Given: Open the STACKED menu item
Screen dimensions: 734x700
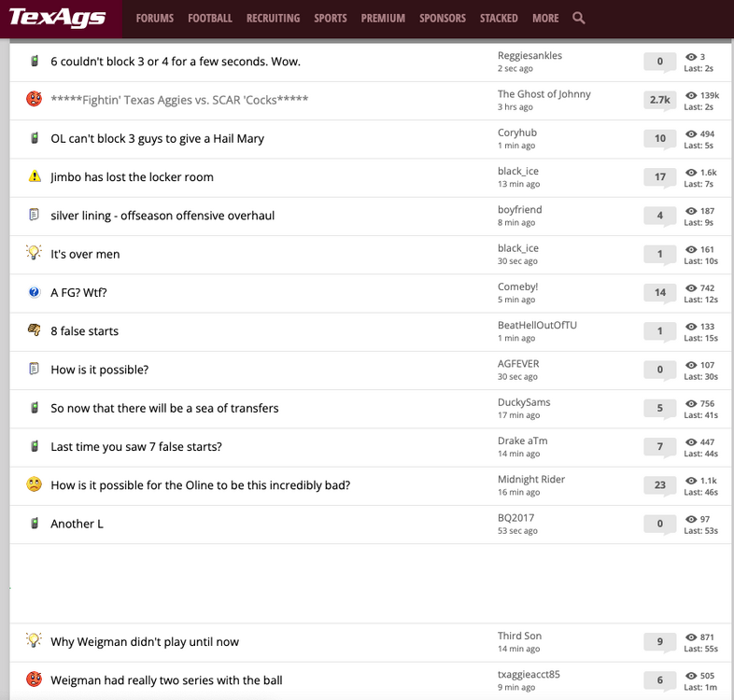Looking at the screenshot, I should [499, 19].
